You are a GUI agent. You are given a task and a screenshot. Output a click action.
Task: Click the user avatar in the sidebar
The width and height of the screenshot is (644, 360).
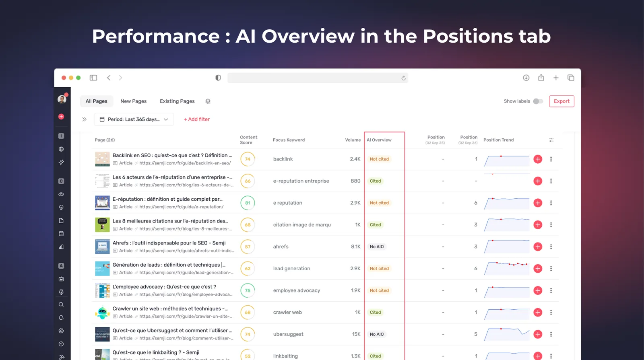point(62,99)
